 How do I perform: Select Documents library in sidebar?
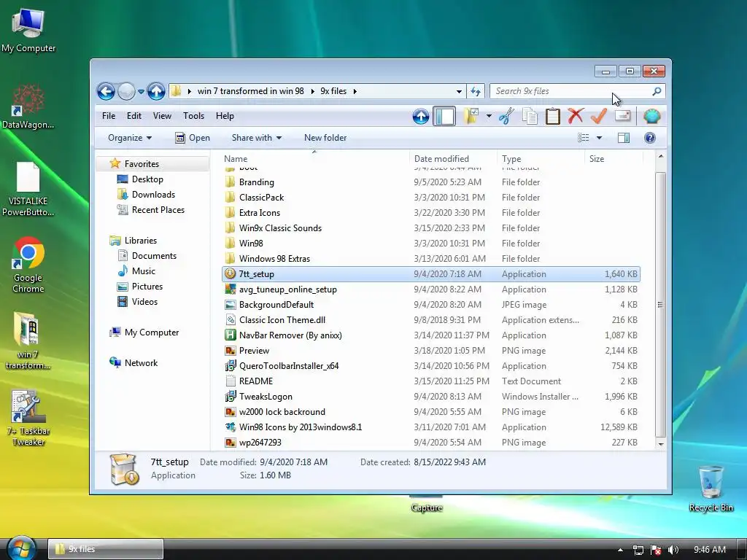pyautogui.click(x=147, y=256)
